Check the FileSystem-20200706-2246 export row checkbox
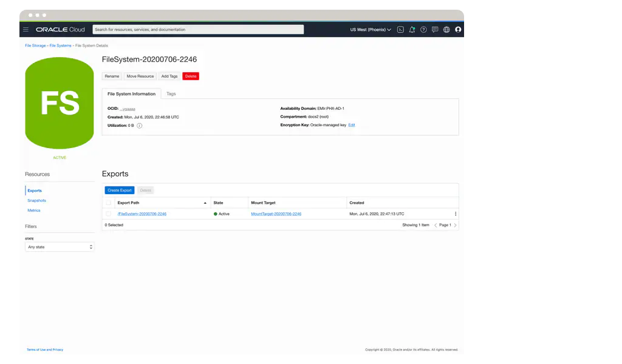The width and height of the screenshot is (622, 364). coord(108,214)
